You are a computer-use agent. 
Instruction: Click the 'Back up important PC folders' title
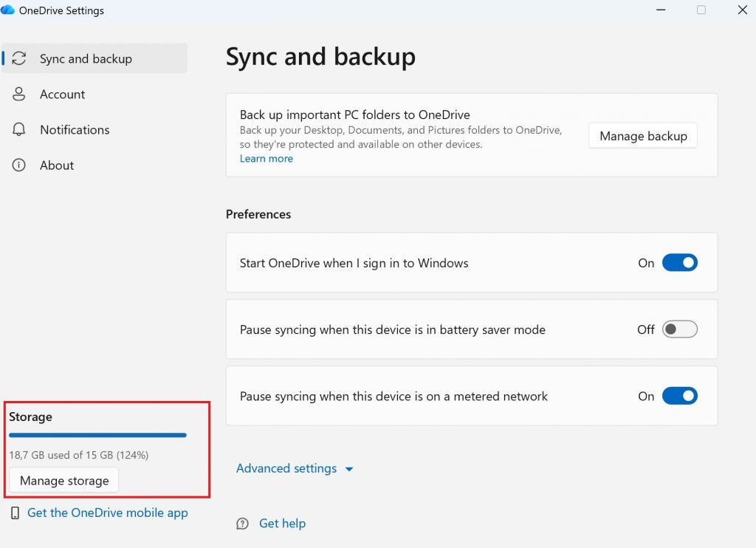click(355, 114)
